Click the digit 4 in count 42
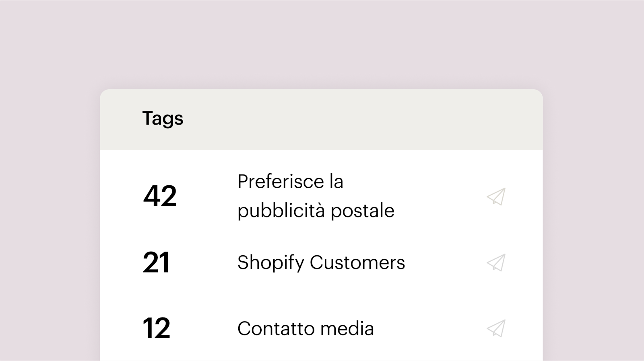644x361 pixels. click(152, 196)
